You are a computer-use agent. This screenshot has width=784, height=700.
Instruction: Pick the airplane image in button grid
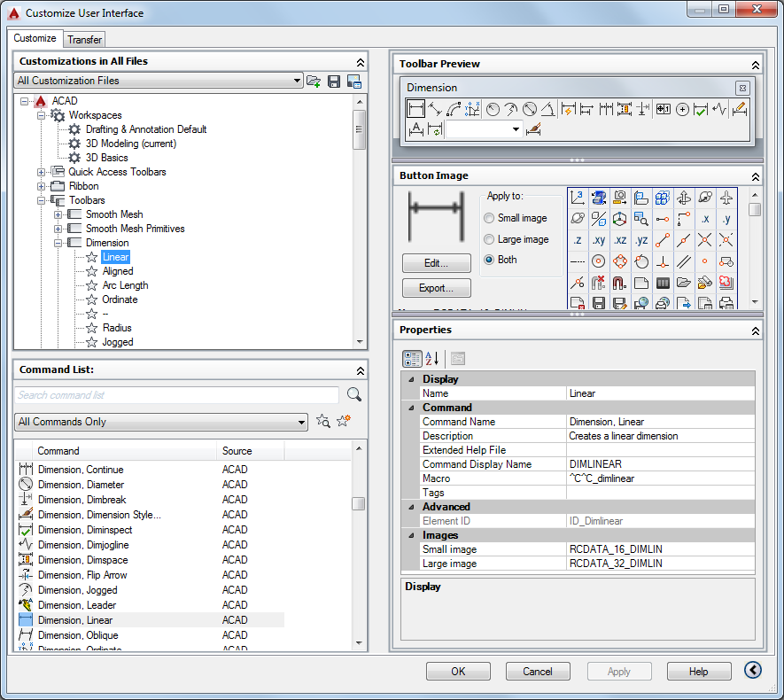726,198
